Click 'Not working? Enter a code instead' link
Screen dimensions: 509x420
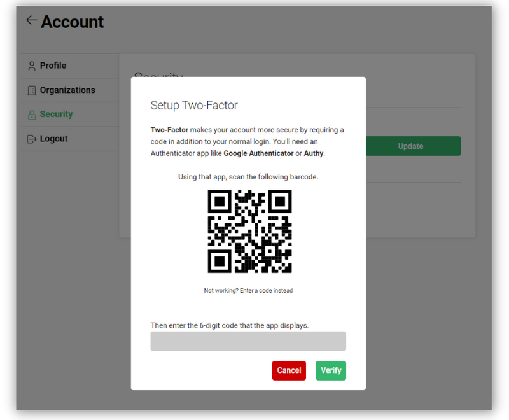[x=248, y=290]
